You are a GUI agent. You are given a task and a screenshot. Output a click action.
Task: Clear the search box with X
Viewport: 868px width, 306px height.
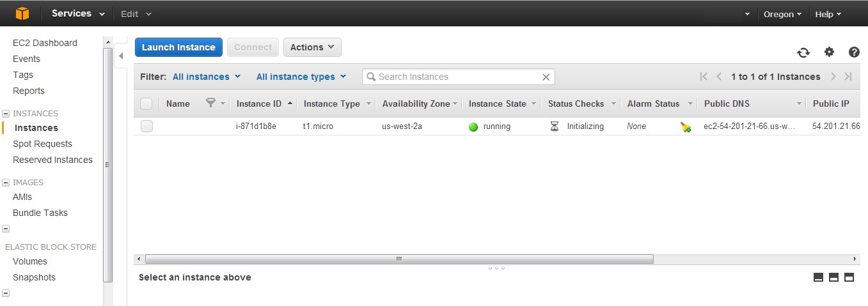pos(546,77)
